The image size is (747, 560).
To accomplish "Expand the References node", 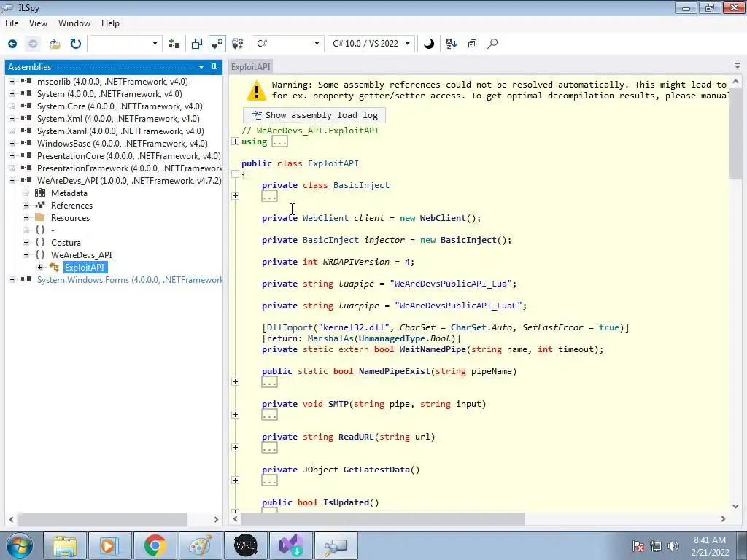I will pyautogui.click(x=26, y=205).
